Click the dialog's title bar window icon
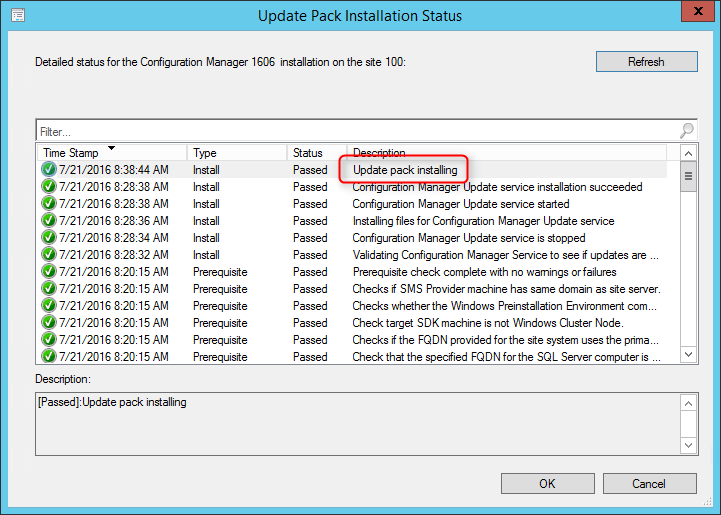The height and width of the screenshot is (515, 721). (x=18, y=15)
